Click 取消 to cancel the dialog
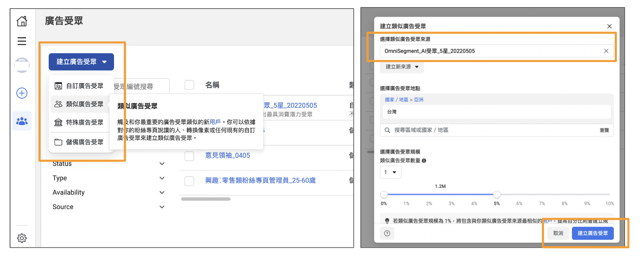This screenshot has width=644, height=256. click(x=558, y=233)
